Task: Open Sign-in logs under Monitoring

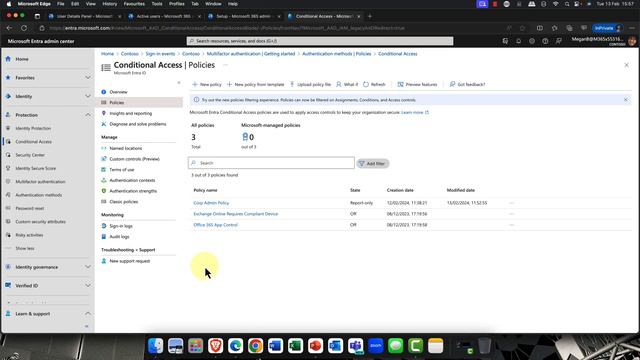Action: (121, 226)
